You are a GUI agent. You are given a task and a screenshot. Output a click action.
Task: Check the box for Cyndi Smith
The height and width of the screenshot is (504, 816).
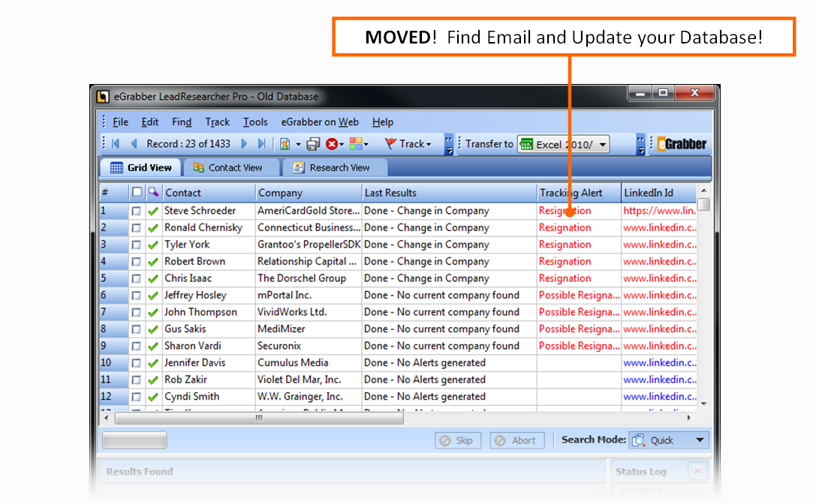coord(136,397)
